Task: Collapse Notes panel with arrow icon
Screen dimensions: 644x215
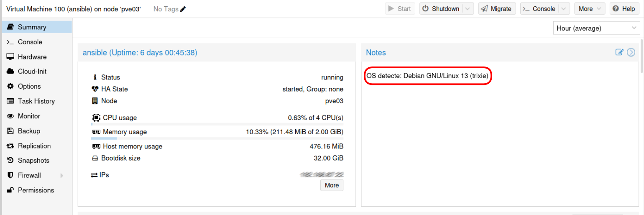Action: click(x=631, y=52)
